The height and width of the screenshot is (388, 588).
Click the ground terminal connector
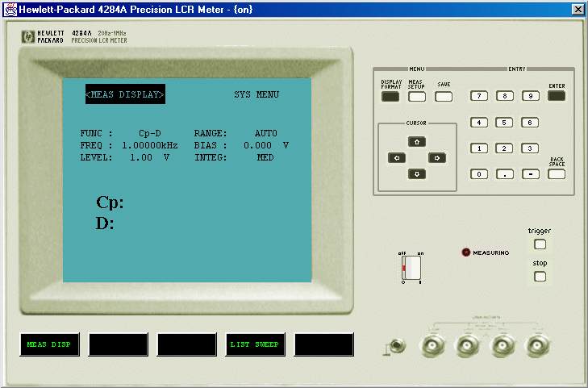(396, 346)
